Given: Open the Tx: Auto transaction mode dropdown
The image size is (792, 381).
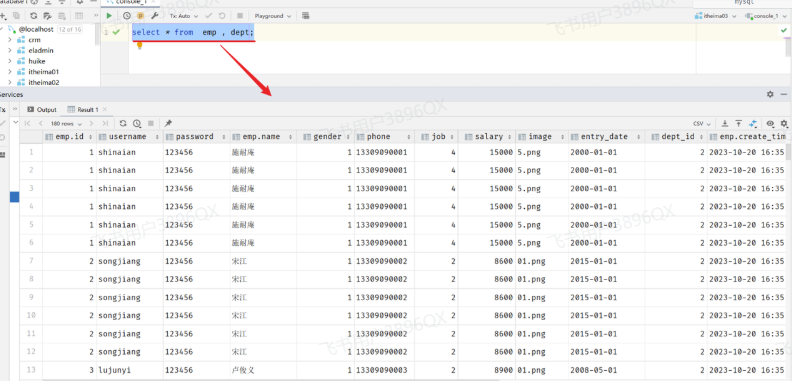Looking at the screenshot, I should [x=184, y=16].
